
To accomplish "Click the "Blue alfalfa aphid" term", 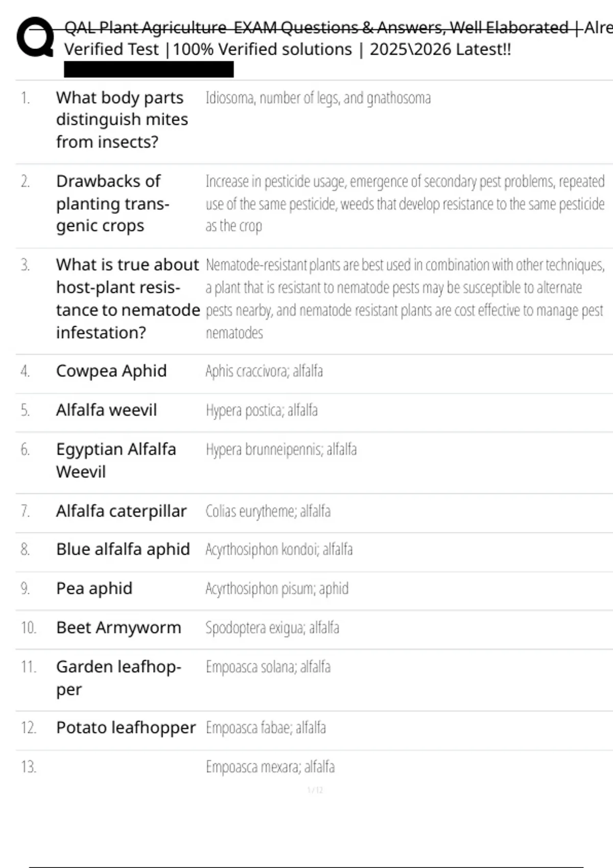I will (x=123, y=549).
